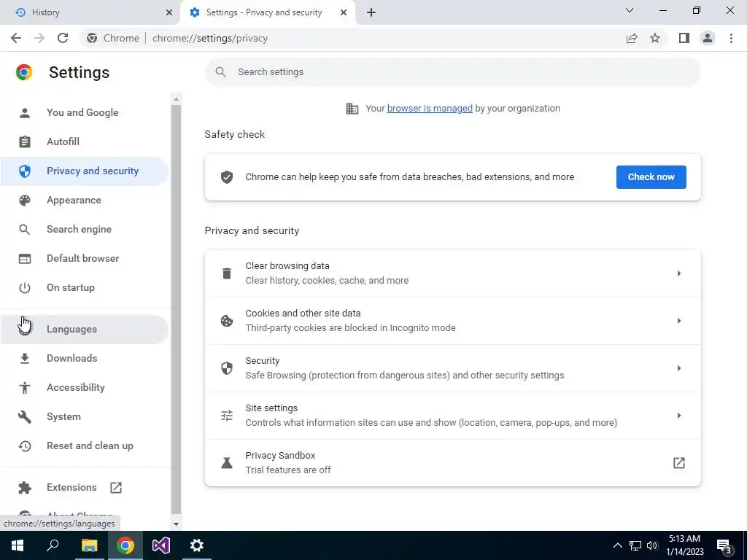
Task: Follow the browser is managed link
Action: (x=430, y=109)
